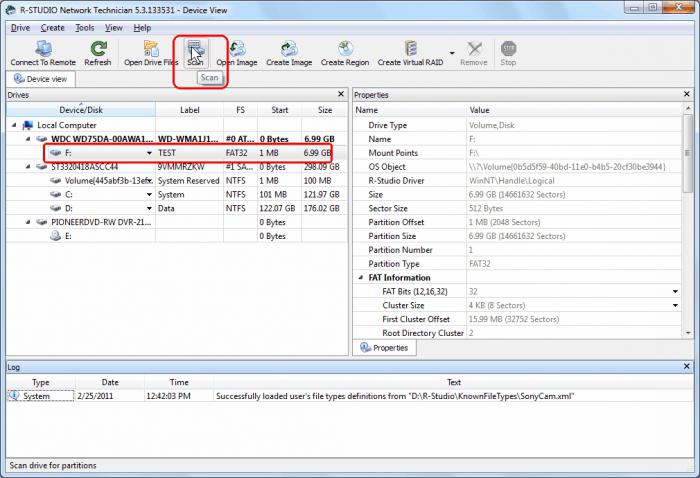
Task: Sort by Device/Disk column header
Action: coord(81,110)
